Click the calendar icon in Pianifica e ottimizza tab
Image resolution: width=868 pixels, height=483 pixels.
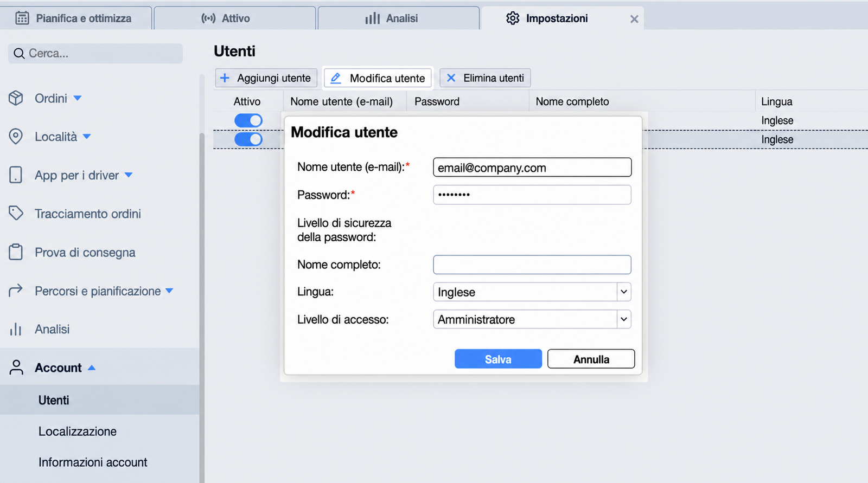point(22,18)
